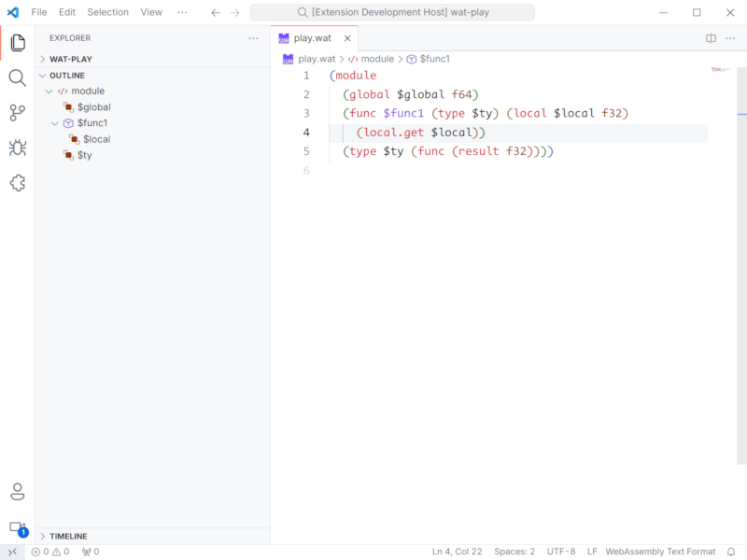The image size is (747, 560).
Task: Open the Search view icon
Action: pyautogui.click(x=17, y=77)
